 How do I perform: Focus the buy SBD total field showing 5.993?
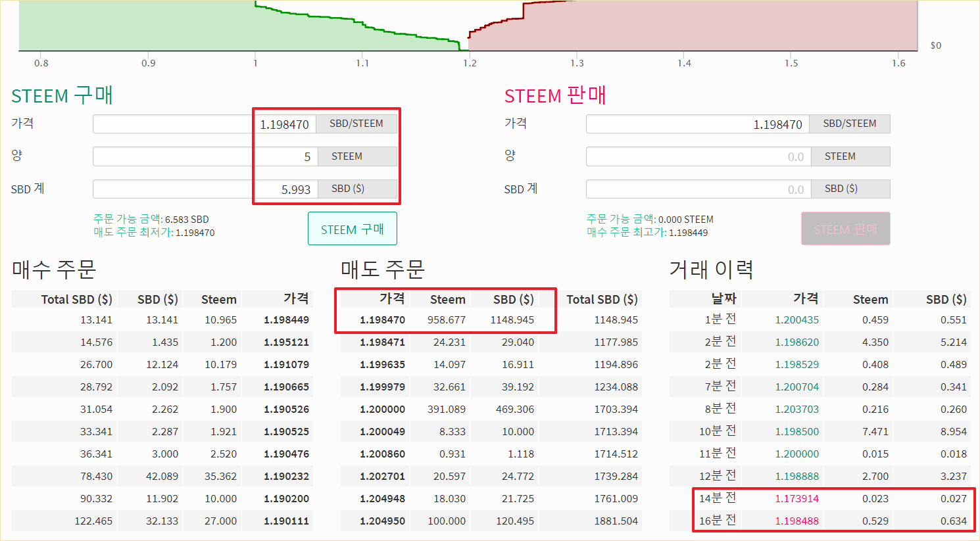[206, 189]
